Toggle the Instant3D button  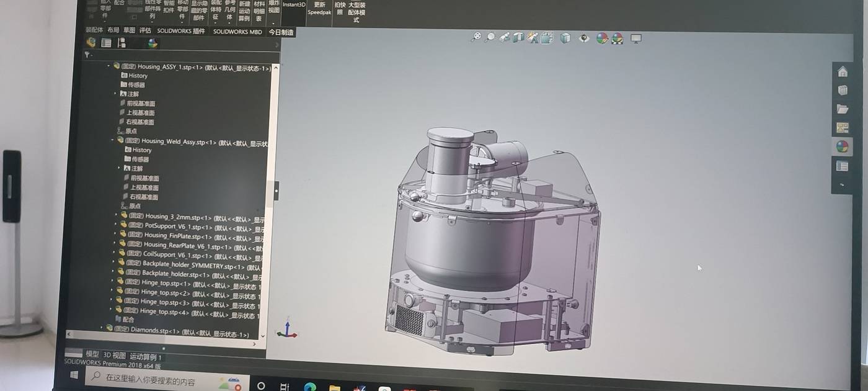tap(294, 5)
